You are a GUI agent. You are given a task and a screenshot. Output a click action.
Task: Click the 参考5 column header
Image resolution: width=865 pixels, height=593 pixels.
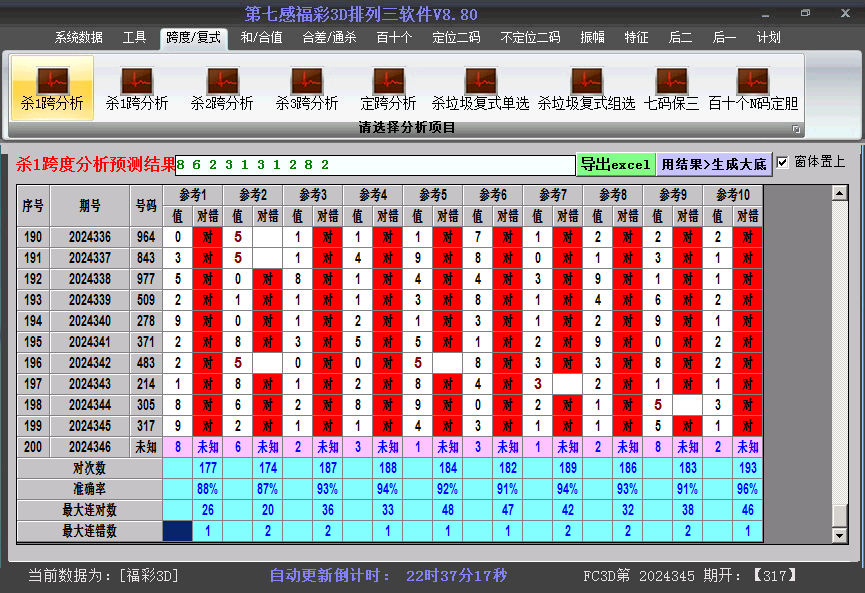(x=433, y=195)
